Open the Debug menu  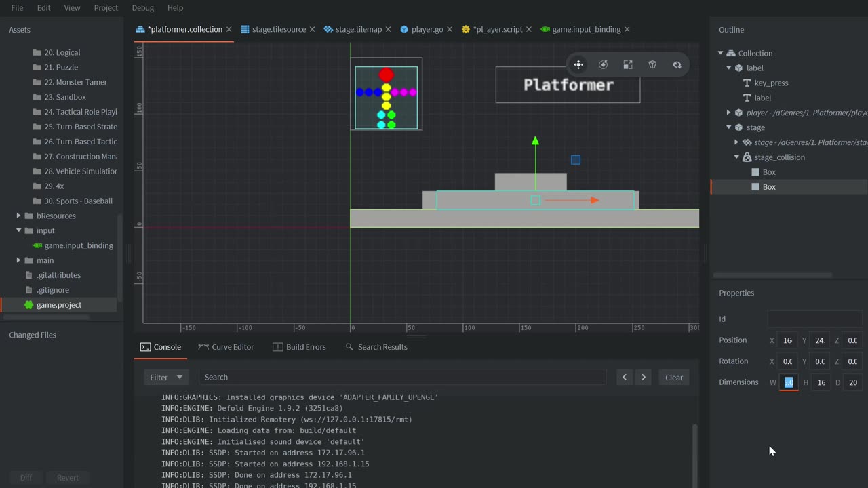click(x=142, y=8)
